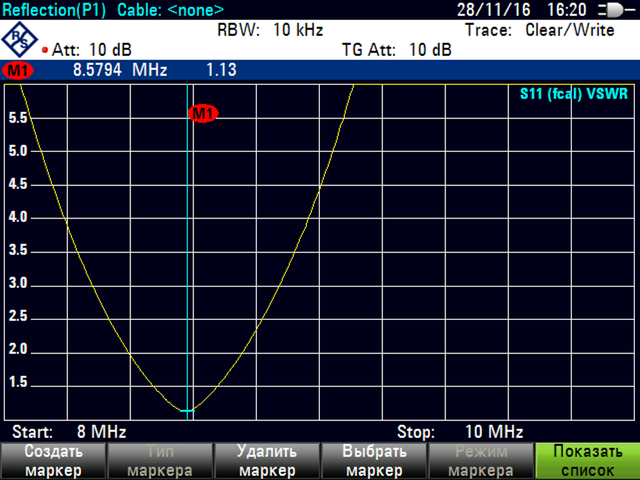Image resolution: width=640 pixels, height=480 pixels.
Task: Open the greyed Режим маркера softkey
Action: pyautogui.click(x=480, y=461)
